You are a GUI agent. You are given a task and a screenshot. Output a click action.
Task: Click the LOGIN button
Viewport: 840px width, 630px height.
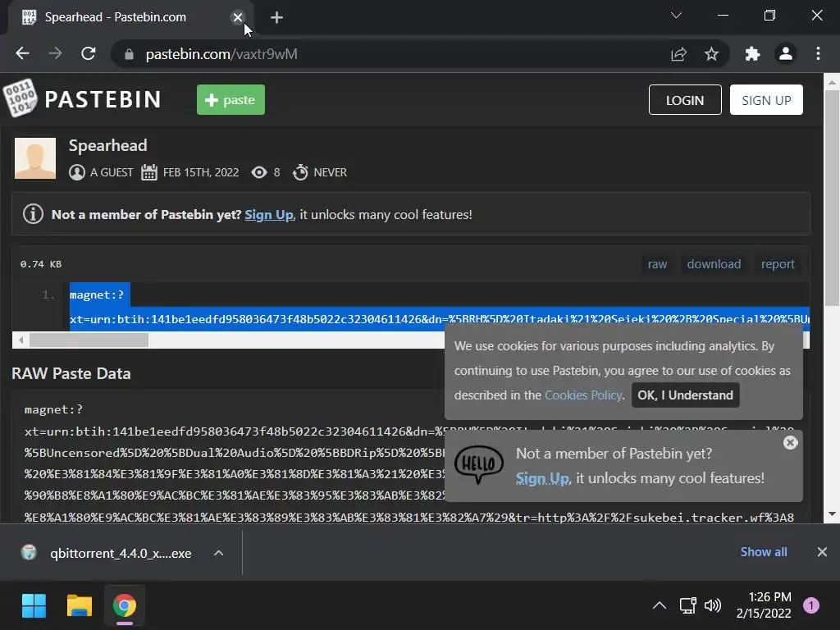tap(685, 99)
